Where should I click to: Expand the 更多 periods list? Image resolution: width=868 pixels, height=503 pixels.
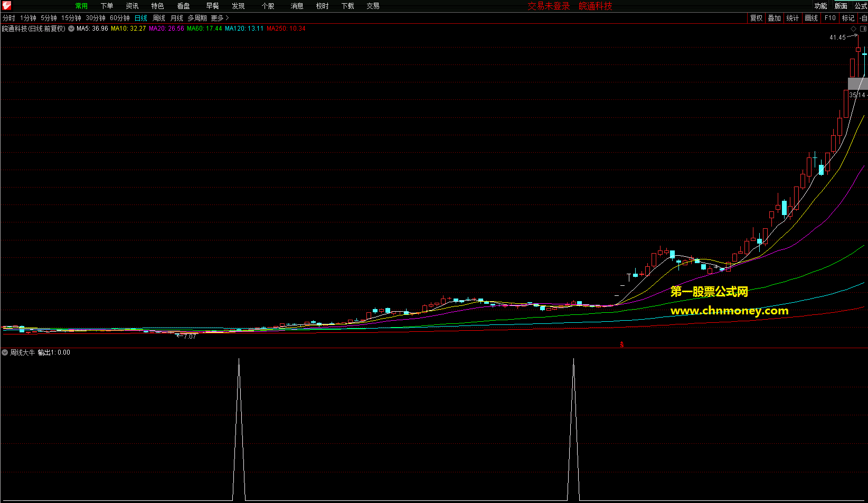pos(220,18)
